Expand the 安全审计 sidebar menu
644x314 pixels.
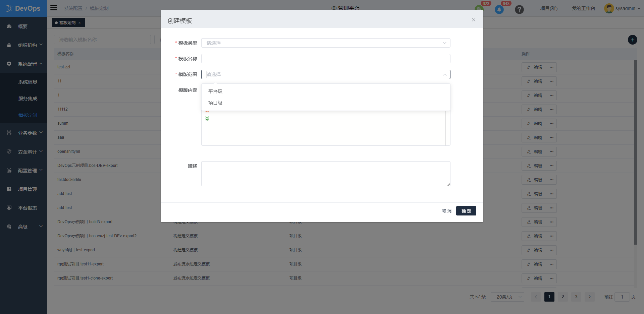pyautogui.click(x=41, y=151)
